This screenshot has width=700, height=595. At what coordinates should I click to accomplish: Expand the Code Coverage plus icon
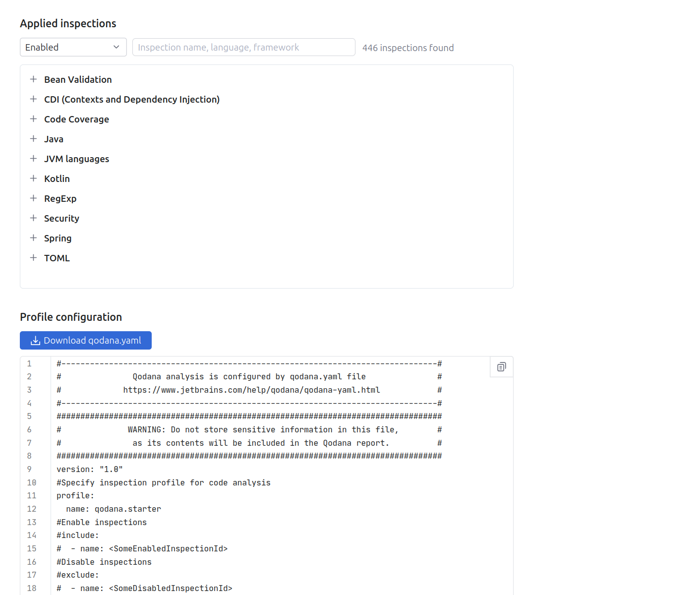33,119
